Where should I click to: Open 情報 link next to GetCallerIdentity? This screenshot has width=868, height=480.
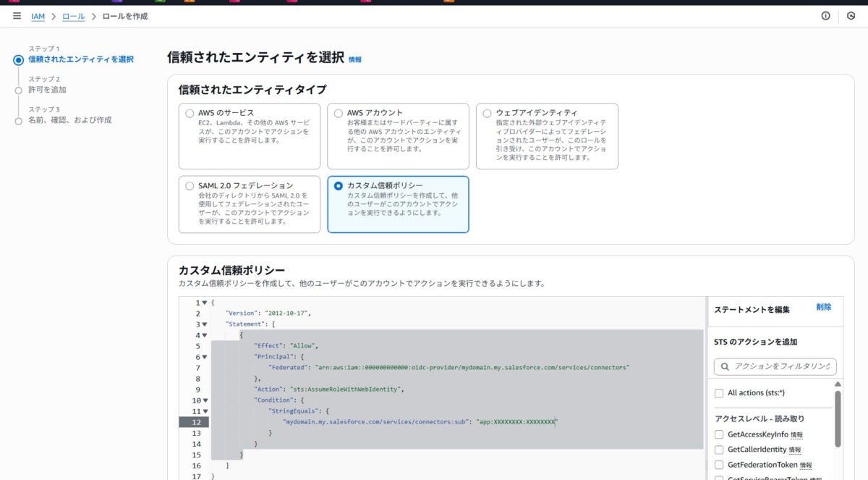click(x=795, y=450)
